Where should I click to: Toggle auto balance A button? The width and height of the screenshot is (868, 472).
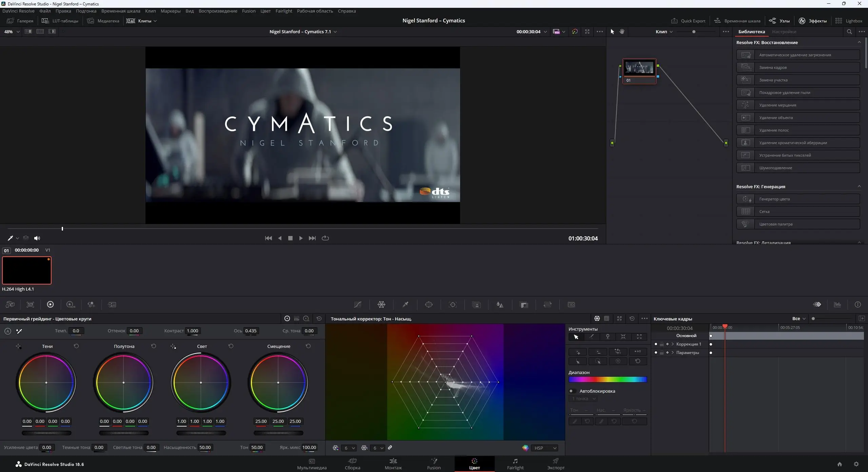8,331
